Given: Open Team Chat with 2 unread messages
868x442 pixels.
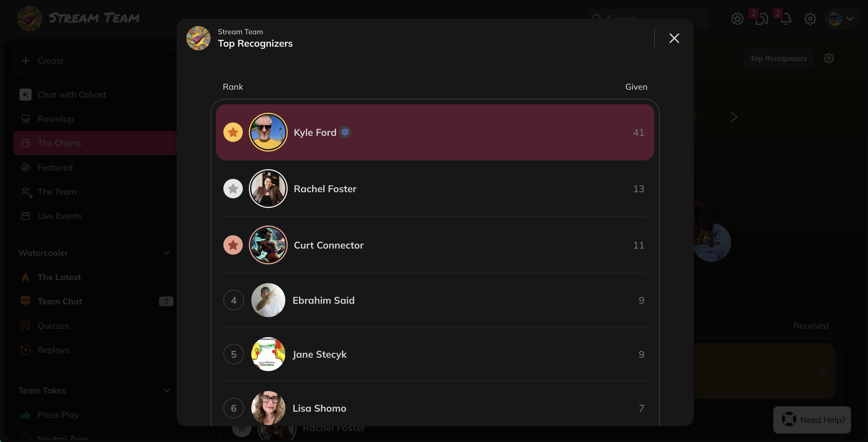Looking at the screenshot, I should [x=60, y=301].
